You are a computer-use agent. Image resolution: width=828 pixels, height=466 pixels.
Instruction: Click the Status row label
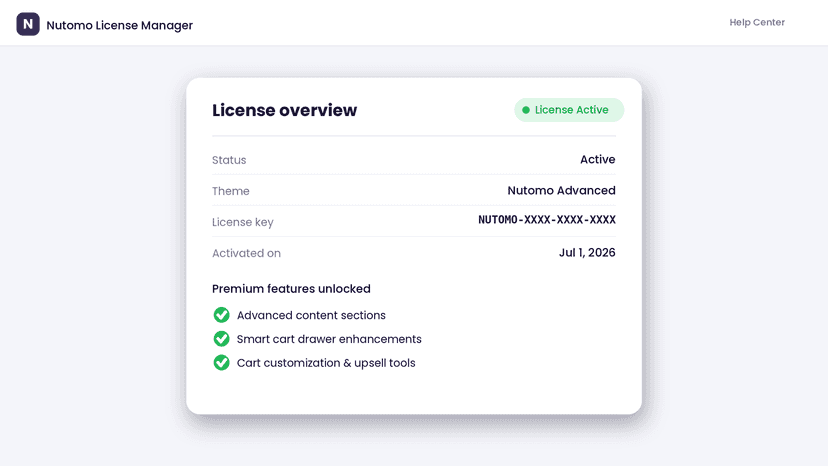(229, 160)
